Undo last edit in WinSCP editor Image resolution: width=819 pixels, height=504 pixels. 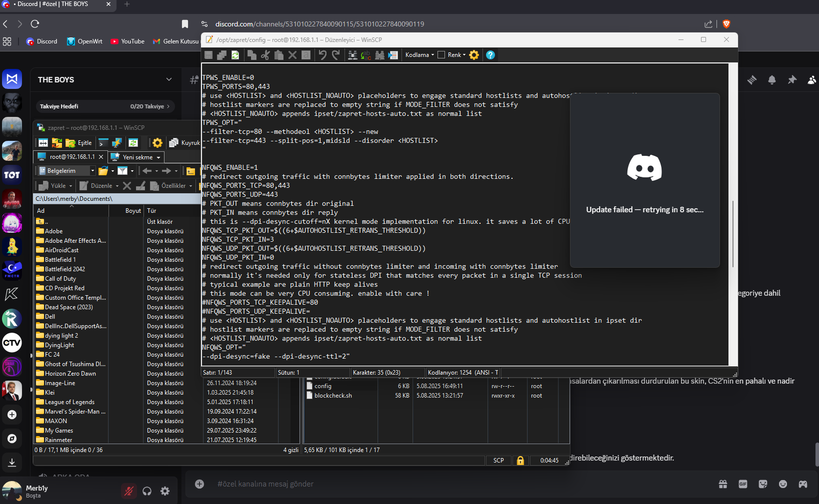(x=322, y=55)
